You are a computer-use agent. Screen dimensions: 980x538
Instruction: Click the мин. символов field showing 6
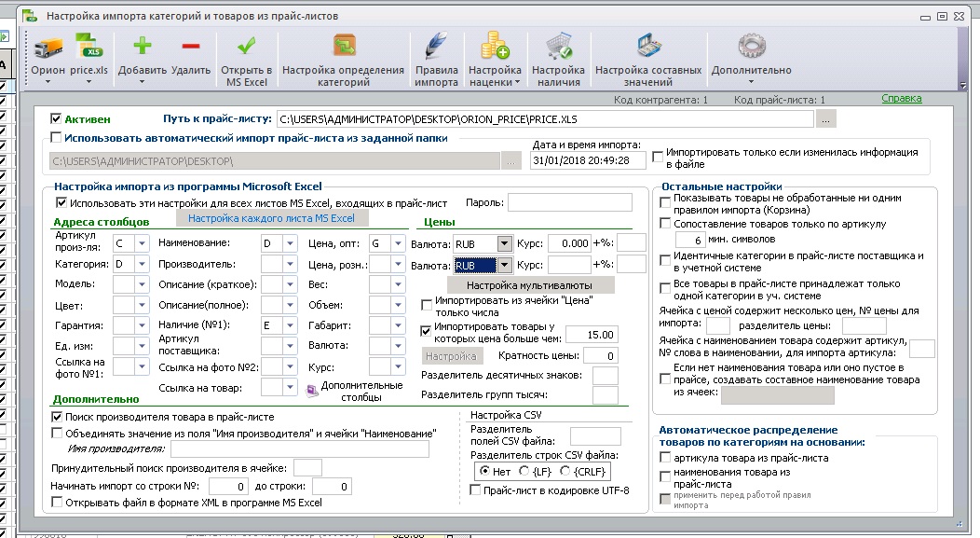[690, 240]
